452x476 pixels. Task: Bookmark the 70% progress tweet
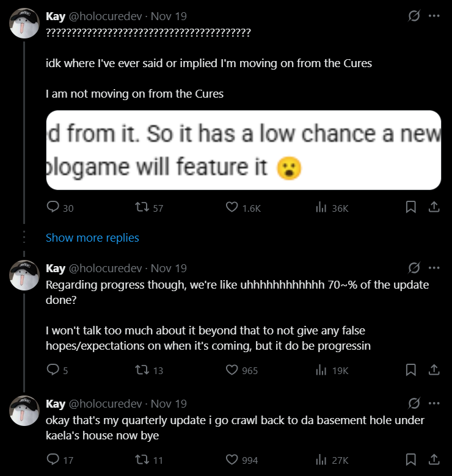click(411, 370)
